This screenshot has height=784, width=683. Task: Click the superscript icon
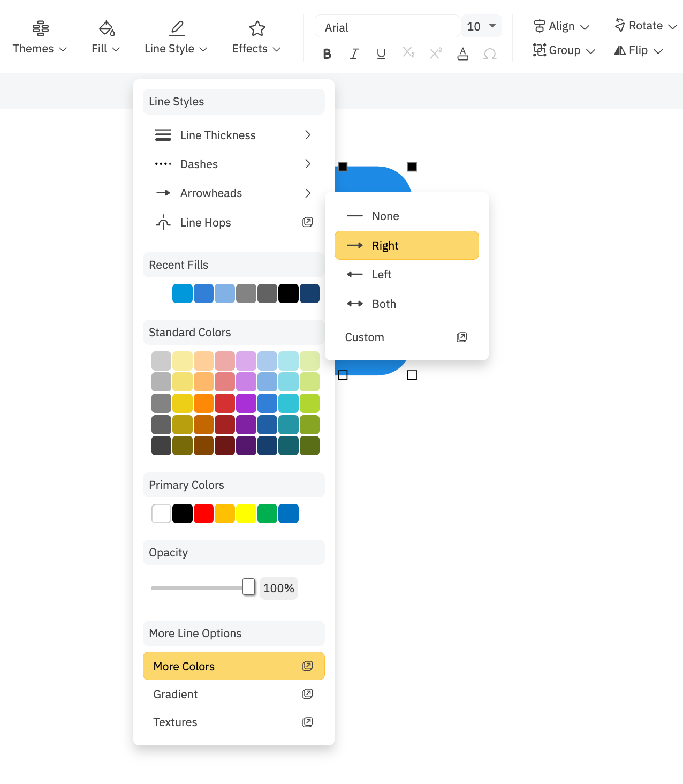click(x=436, y=53)
